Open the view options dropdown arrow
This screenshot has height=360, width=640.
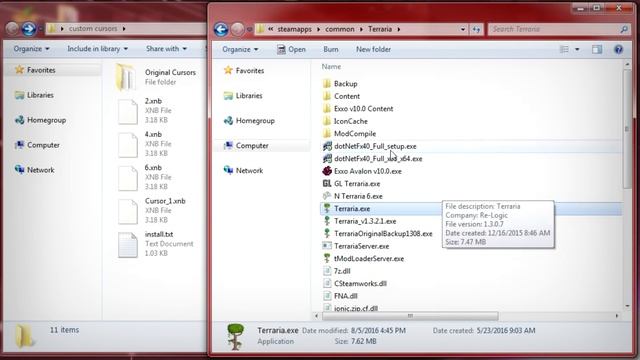[577, 49]
